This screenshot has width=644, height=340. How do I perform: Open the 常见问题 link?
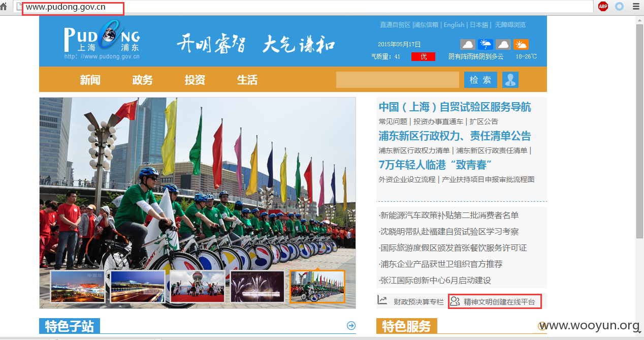[x=393, y=121]
